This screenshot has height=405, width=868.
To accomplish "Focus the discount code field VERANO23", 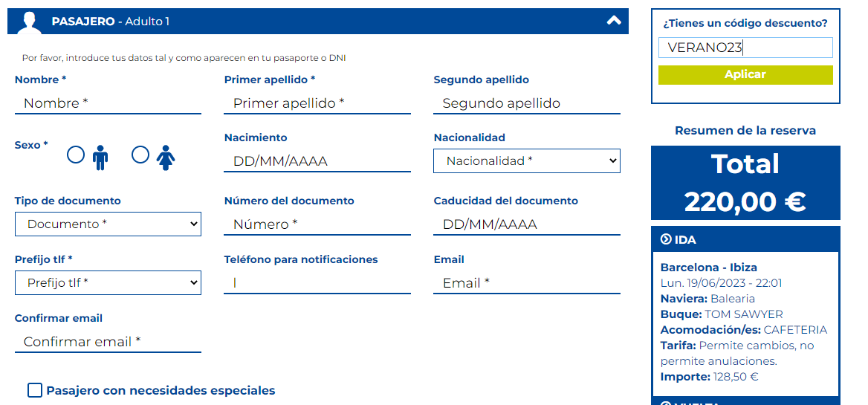I will [745, 48].
